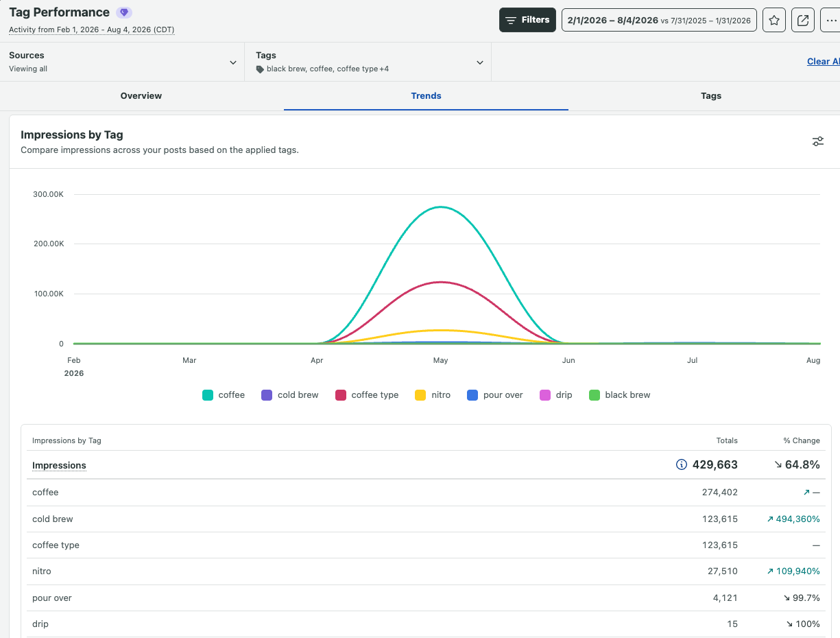Click the cold brew purple swatch
The height and width of the screenshot is (638, 840).
tap(267, 395)
